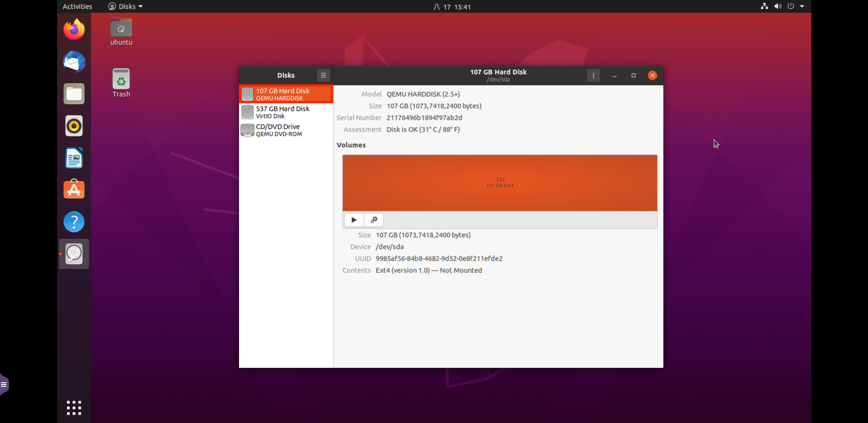Click the UUID value text
Viewport: 868px width, 423px height.
tap(439, 259)
